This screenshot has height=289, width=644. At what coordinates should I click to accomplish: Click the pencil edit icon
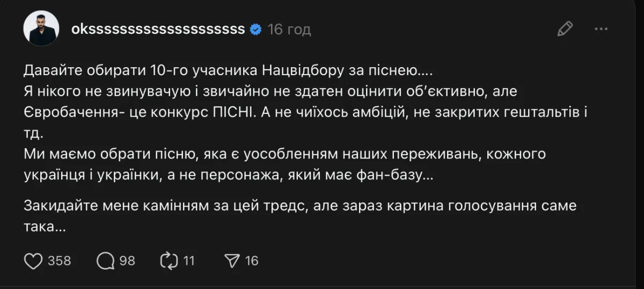tap(565, 28)
